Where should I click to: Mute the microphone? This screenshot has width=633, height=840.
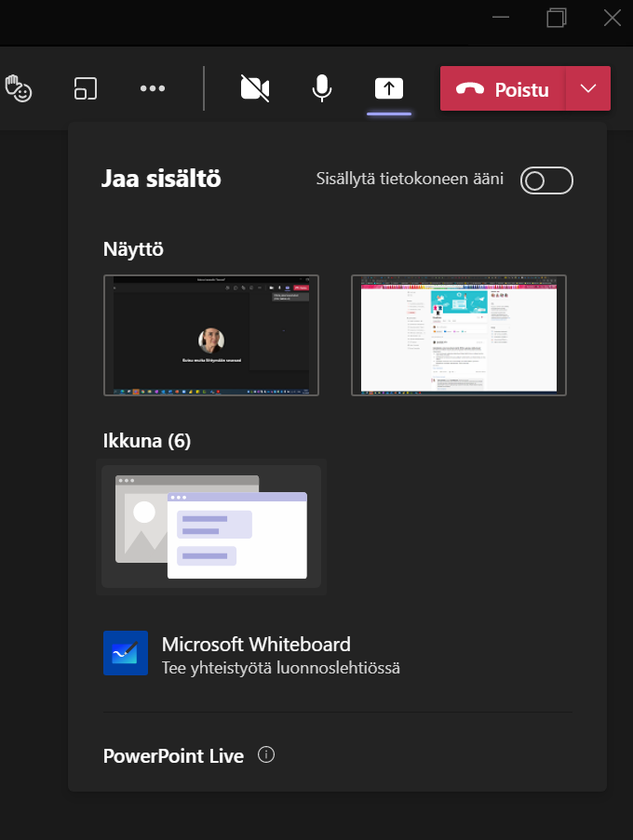(x=321, y=88)
